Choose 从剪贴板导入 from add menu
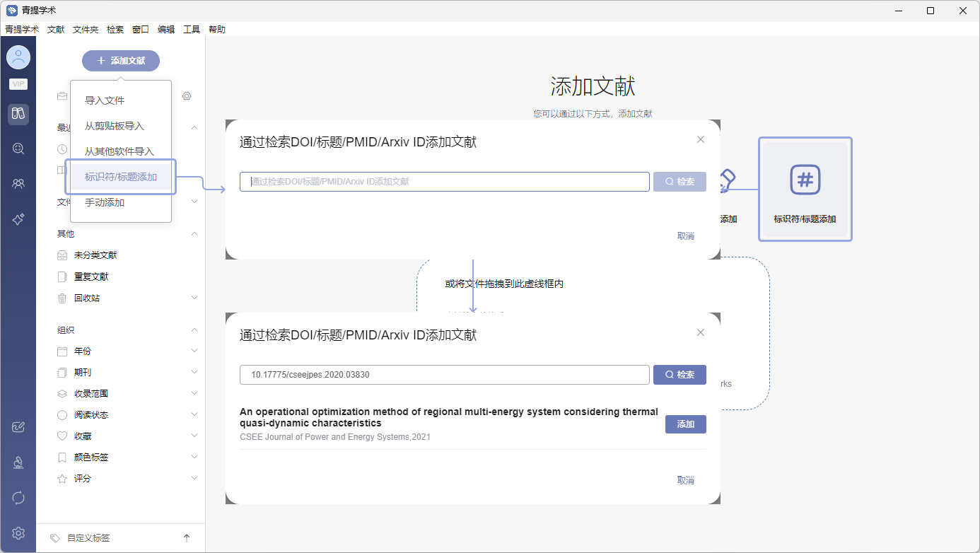The image size is (980, 553). coord(121,126)
